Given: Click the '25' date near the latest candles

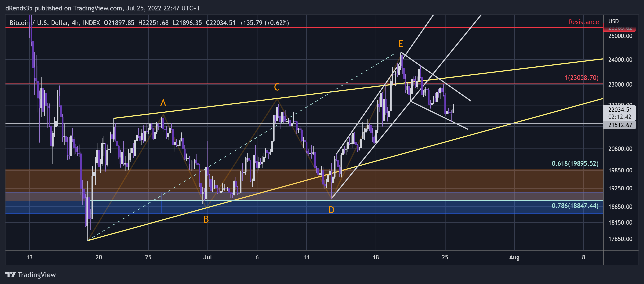Looking at the screenshot, I should tap(445, 257).
